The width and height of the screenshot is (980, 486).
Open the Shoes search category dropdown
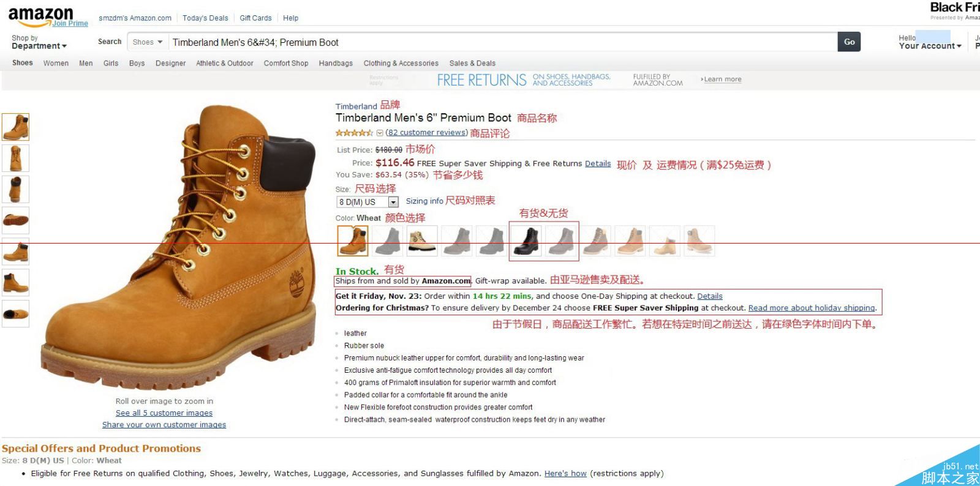click(148, 42)
